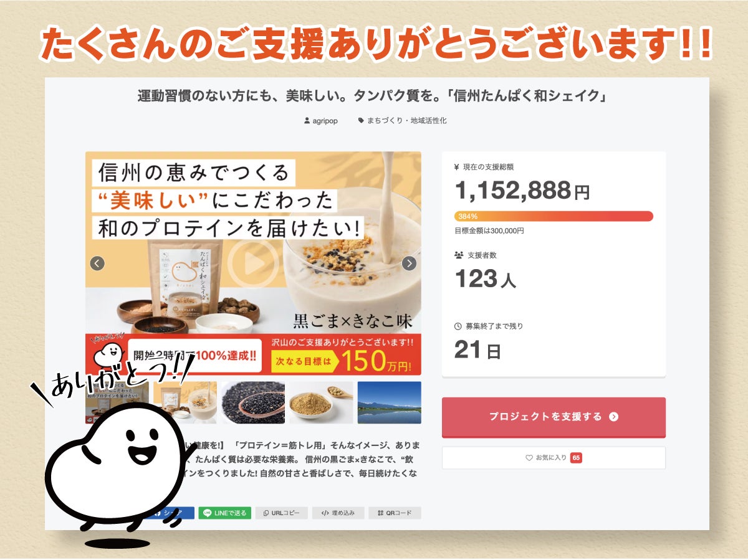The image size is (748, 560).
Task: Click the copy icon on URLコピー
Action: (x=266, y=513)
